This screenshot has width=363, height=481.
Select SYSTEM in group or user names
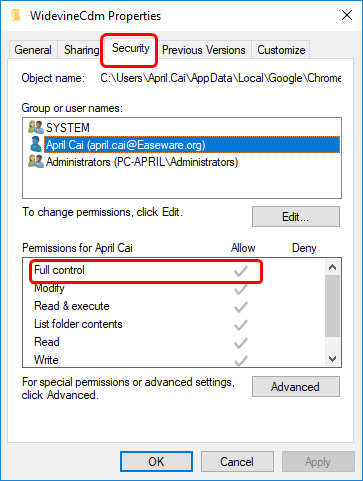pos(68,128)
